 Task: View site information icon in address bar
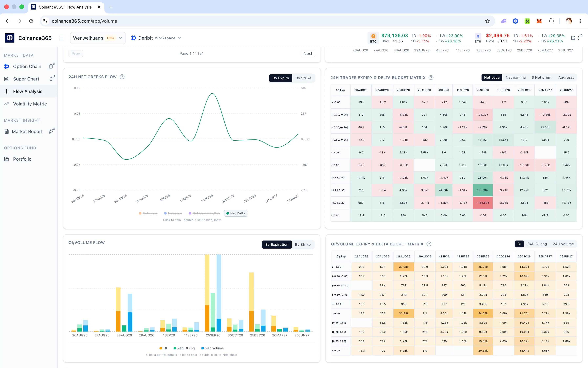click(45, 21)
